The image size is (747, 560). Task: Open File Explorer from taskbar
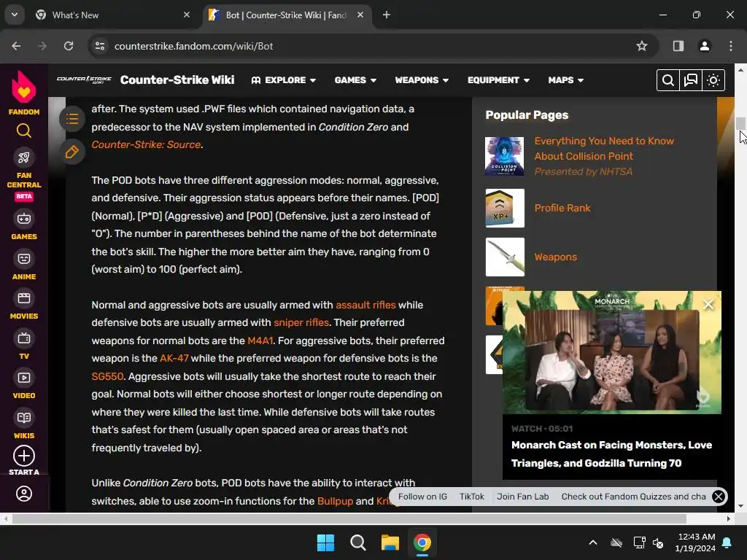[x=390, y=542]
